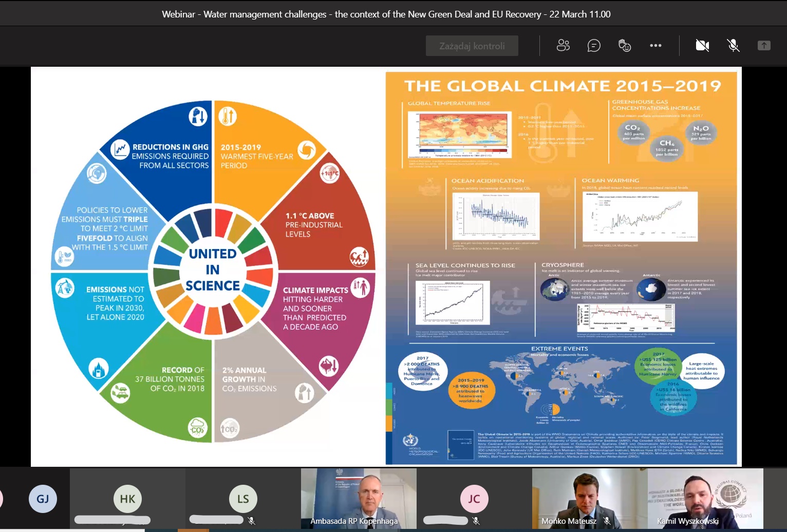Toggle the camera on
The width and height of the screenshot is (787, 532).
(702, 46)
